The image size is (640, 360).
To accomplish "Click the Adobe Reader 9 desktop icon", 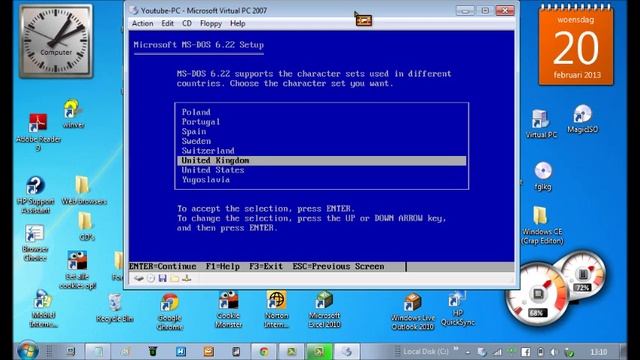I will [x=38, y=132].
